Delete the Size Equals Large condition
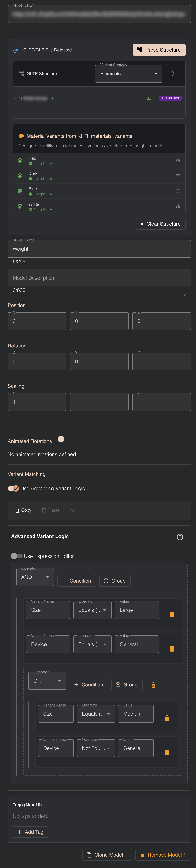 point(172,614)
